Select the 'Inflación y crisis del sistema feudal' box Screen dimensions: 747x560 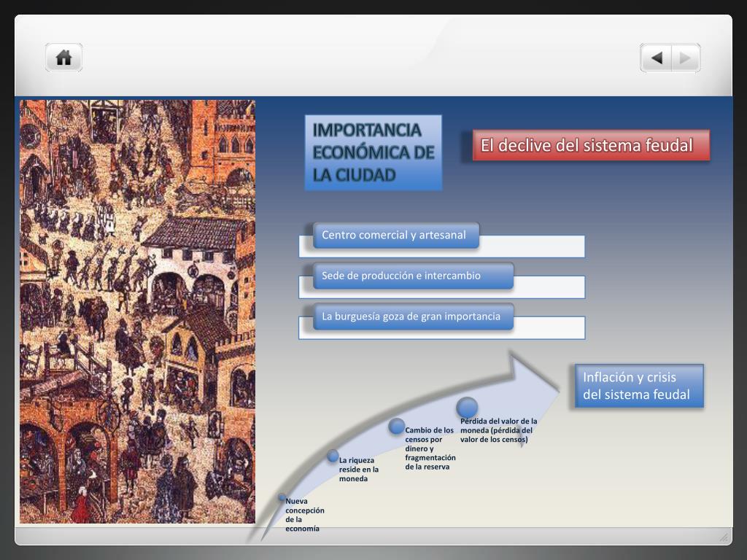(639, 386)
